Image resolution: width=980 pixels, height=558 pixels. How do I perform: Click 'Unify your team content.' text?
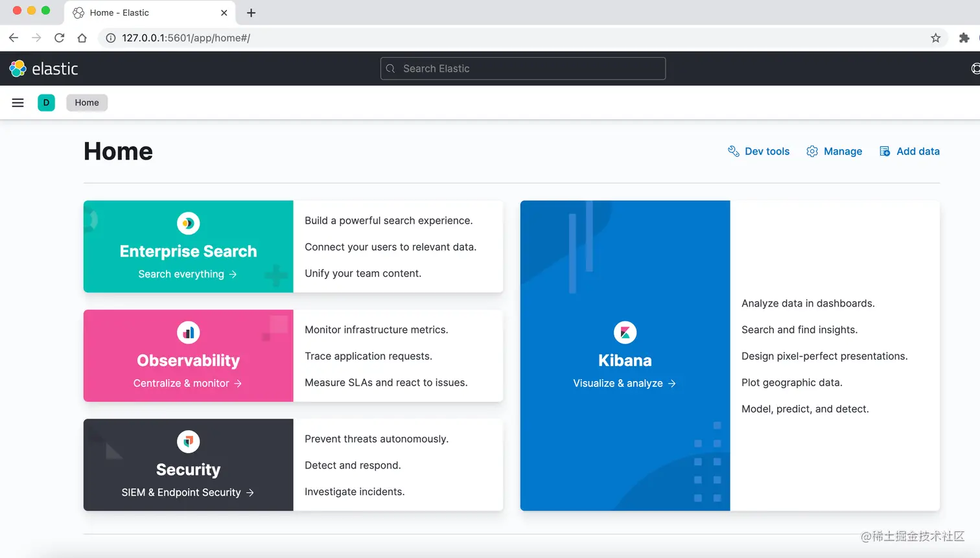click(363, 273)
